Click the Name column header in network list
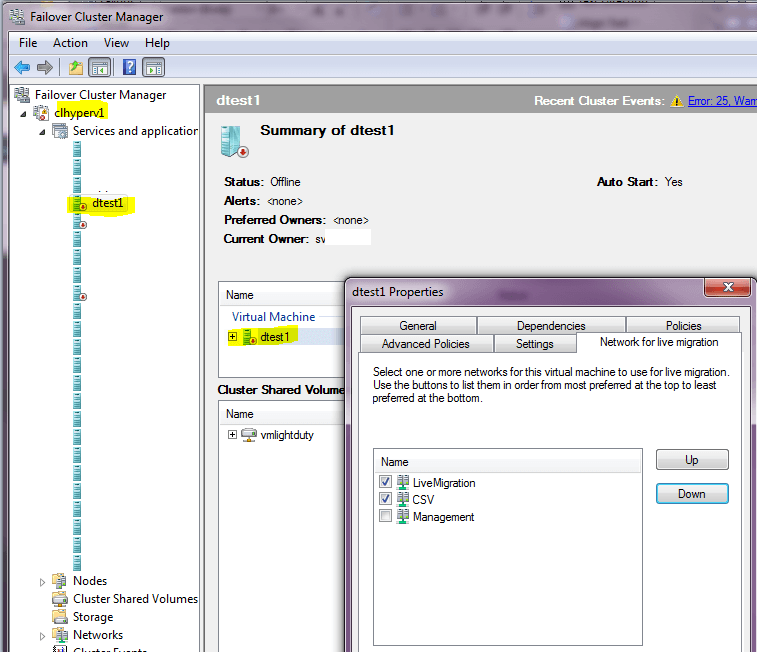757x652 pixels. click(x=507, y=462)
